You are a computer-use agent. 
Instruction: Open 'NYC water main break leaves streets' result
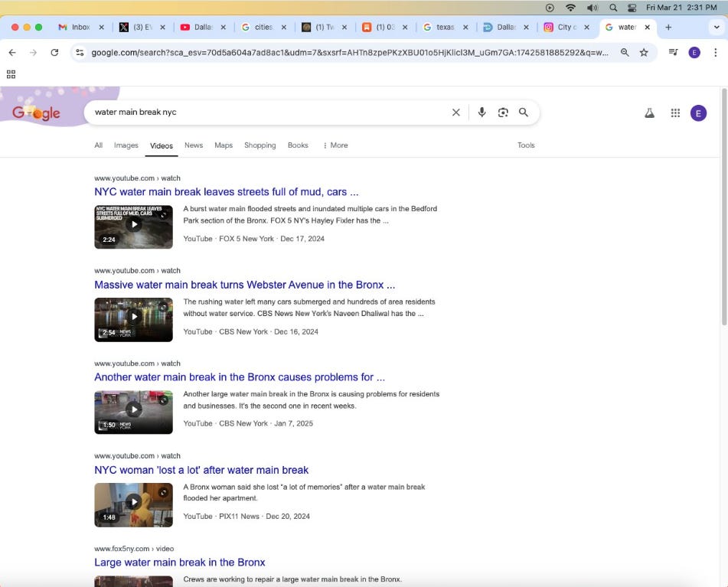coord(226,192)
